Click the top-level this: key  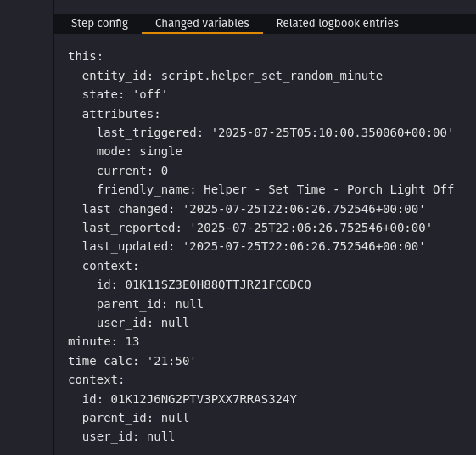tap(86, 56)
